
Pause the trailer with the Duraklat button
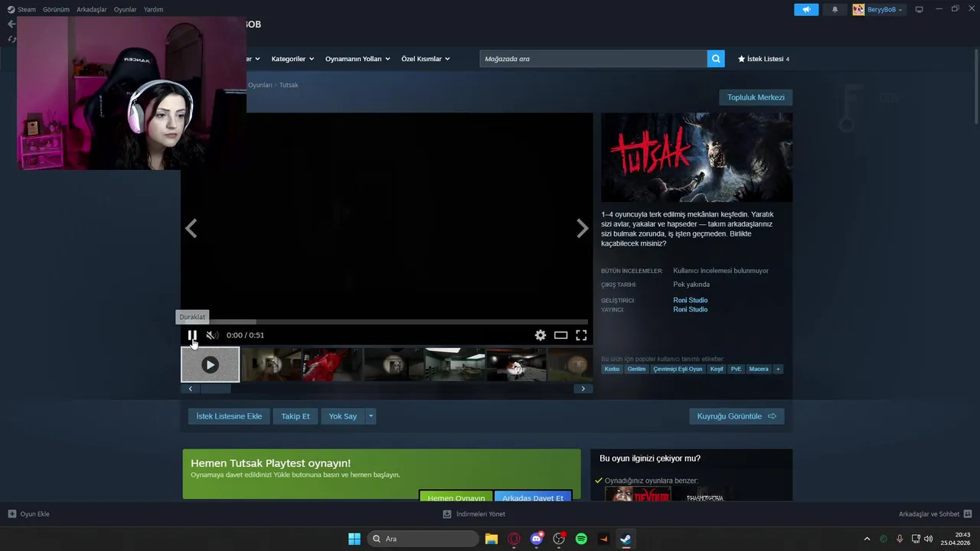pyautogui.click(x=192, y=335)
